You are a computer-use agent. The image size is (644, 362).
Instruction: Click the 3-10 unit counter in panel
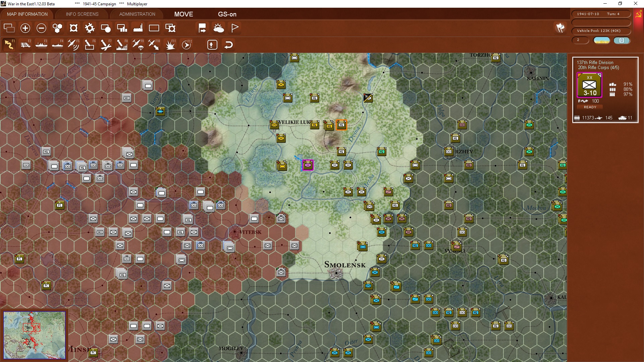589,85
